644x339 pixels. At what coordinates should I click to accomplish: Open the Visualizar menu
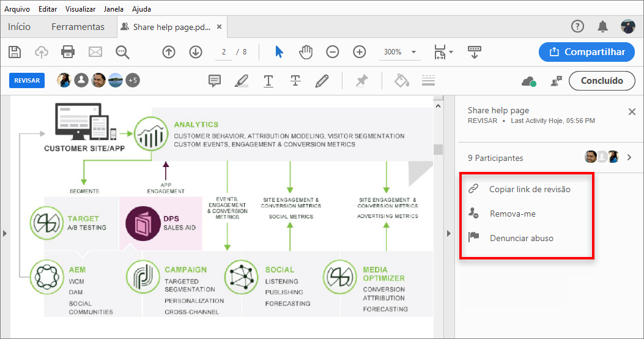(81, 9)
